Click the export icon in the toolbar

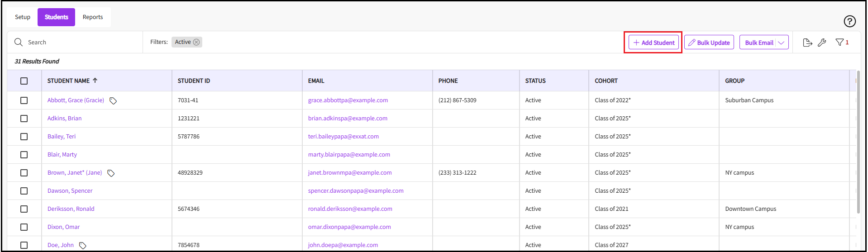pos(807,43)
